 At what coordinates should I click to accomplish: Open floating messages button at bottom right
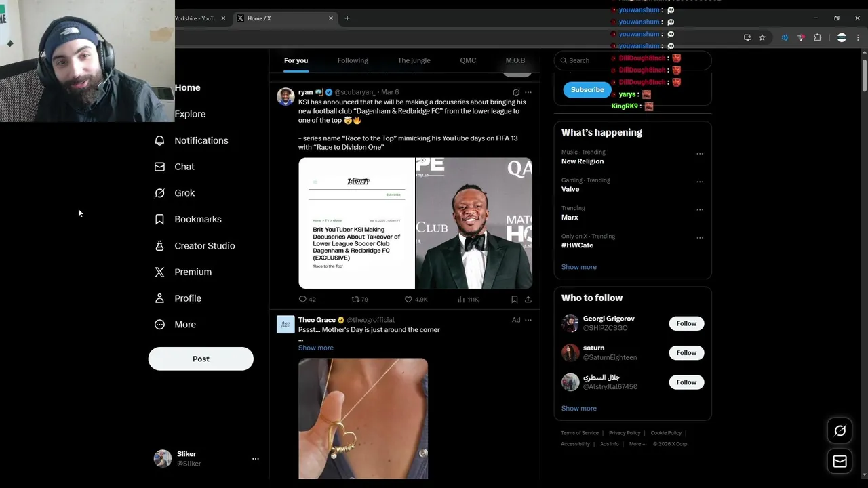(x=840, y=462)
